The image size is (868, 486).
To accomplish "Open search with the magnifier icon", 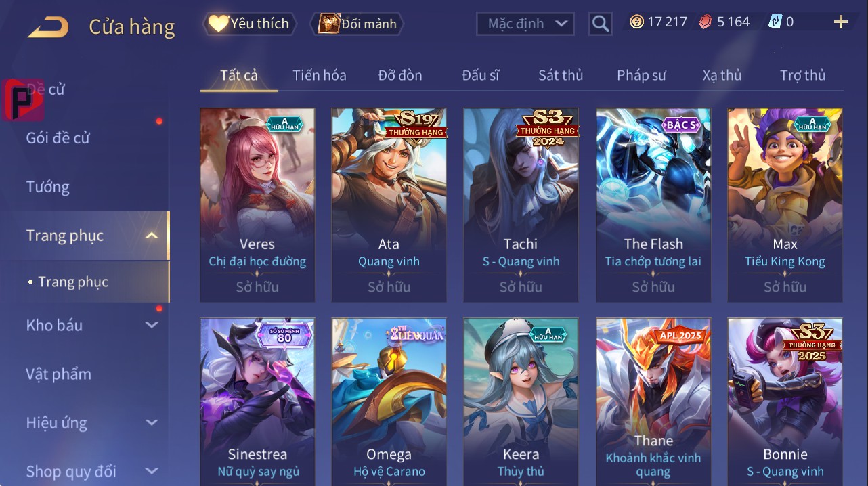I will pyautogui.click(x=601, y=24).
